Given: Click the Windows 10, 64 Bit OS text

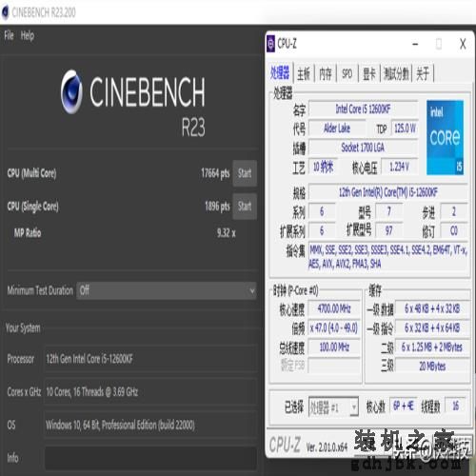Looking at the screenshot, I should click(x=120, y=425).
